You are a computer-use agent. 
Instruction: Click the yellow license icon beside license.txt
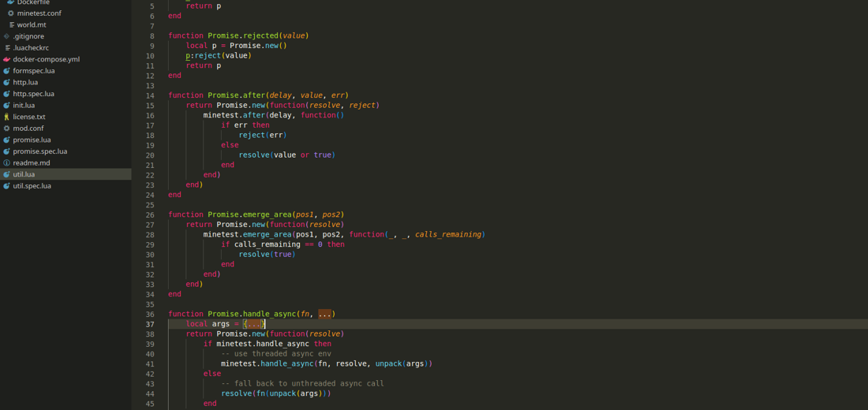click(x=7, y=117)
